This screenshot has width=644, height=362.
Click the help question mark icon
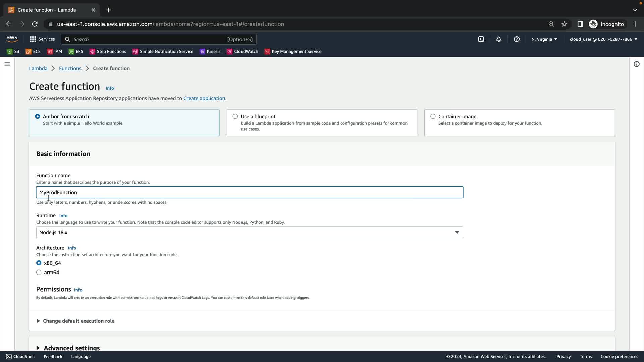[x=517, y=39]
